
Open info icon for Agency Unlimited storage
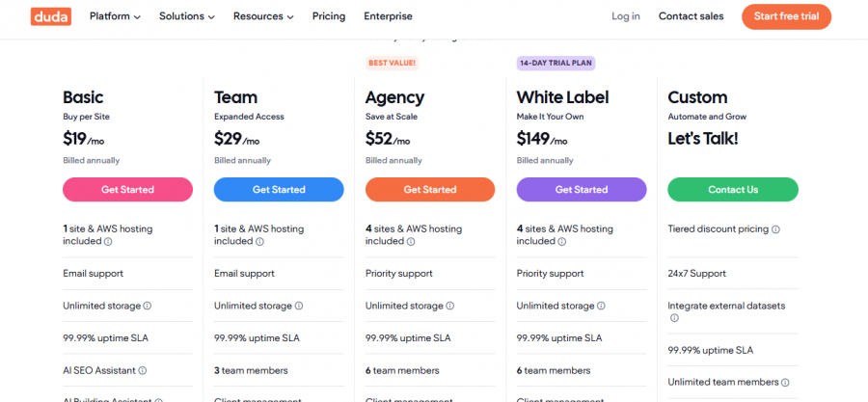[x=450, y=306]
